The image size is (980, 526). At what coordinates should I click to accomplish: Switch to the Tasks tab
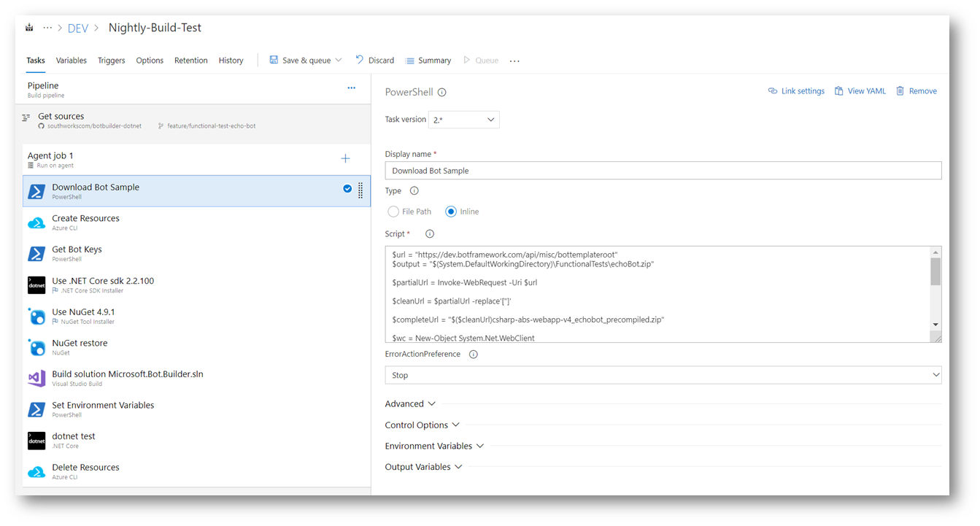[x=36, y=61]
